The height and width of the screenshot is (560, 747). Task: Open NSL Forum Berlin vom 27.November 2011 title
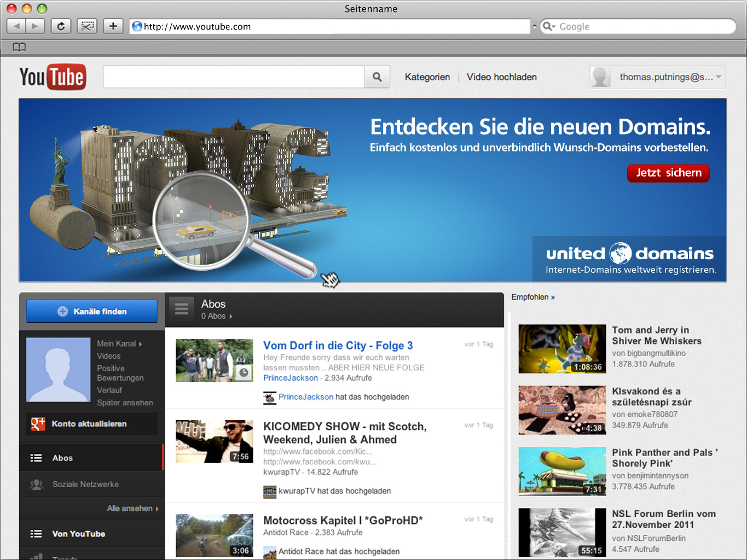[664, 520]
